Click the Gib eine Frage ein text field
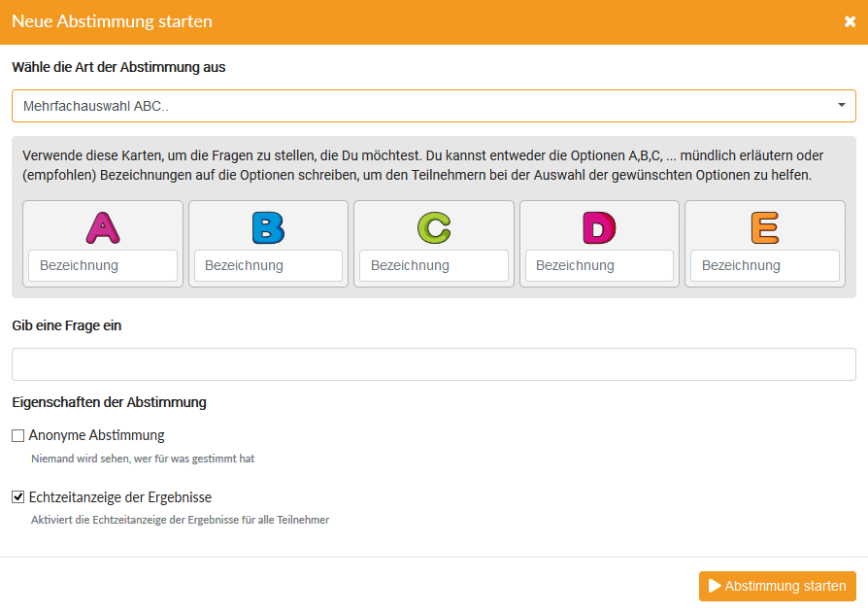Screen dimensions: 868x613 tap(433, 364)
